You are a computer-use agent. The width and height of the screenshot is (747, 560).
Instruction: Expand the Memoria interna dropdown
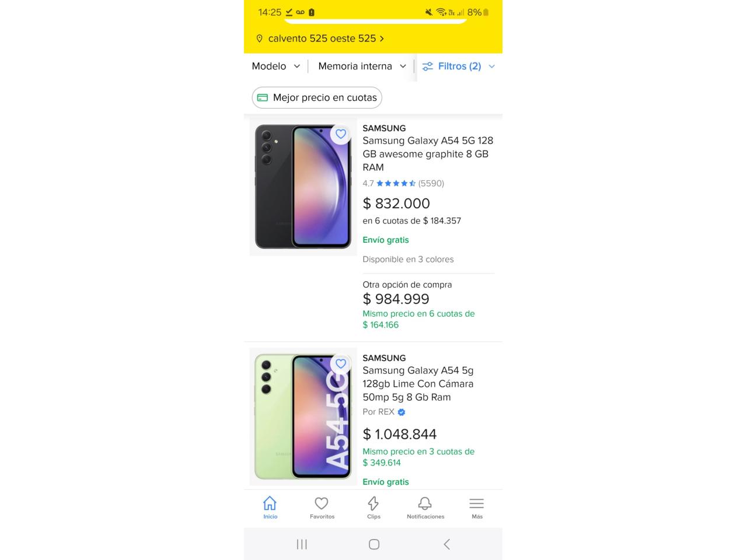pos(362,66)
